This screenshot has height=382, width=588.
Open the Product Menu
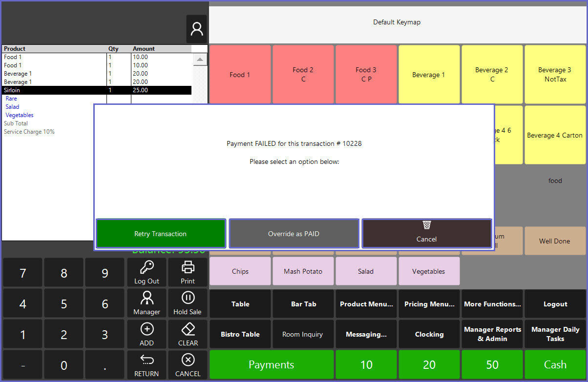click(x=366, y=304)
